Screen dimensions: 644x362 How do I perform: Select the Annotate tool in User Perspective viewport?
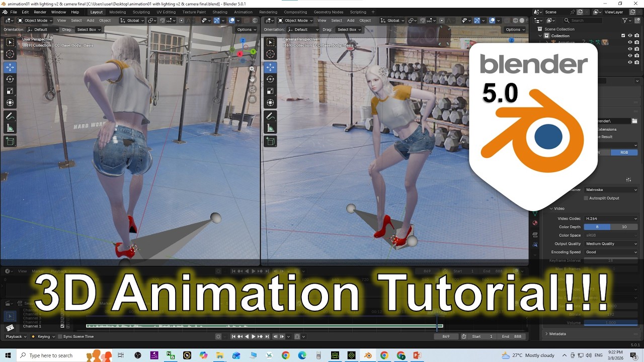point(10,116)
